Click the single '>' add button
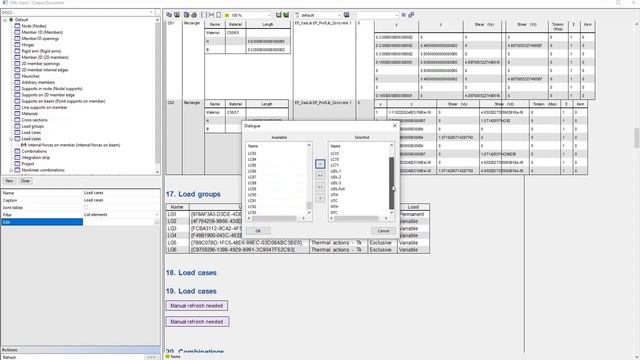640x360 pixels. coord(320,164)
